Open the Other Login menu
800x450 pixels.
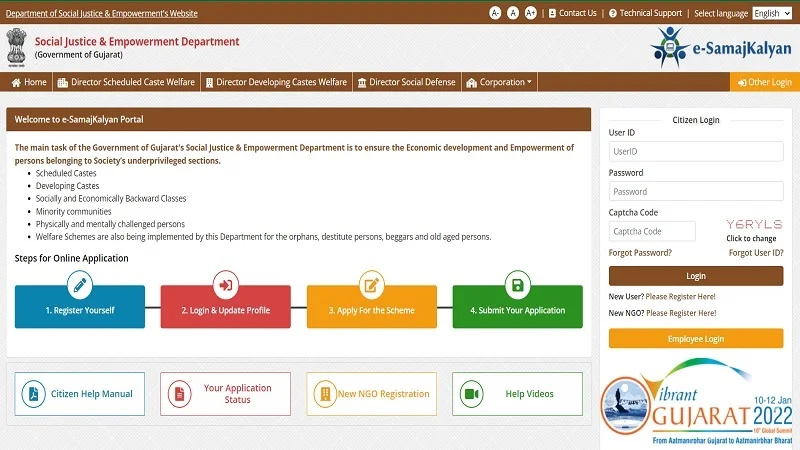765,82
